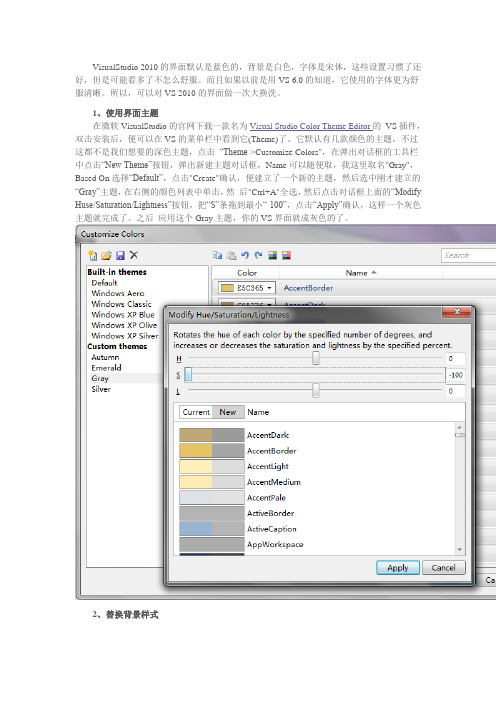Click the AccentLight current color swatch

point(196,466)
